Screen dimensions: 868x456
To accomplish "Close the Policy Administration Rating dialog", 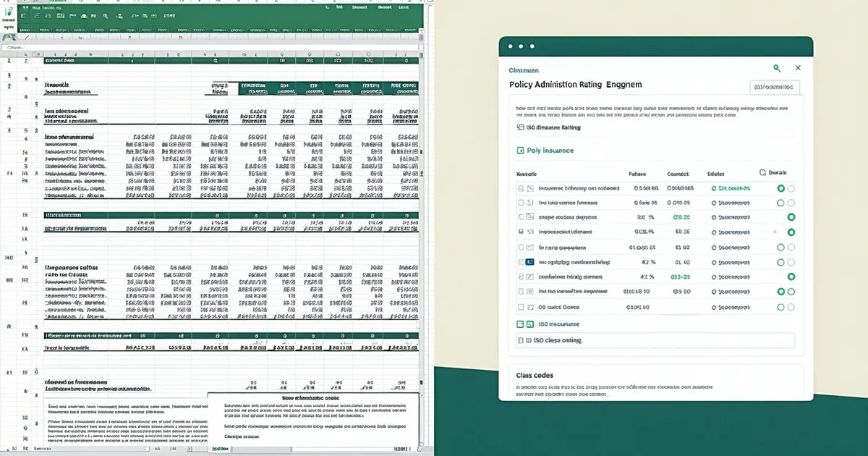I will (x=798, y=68).
